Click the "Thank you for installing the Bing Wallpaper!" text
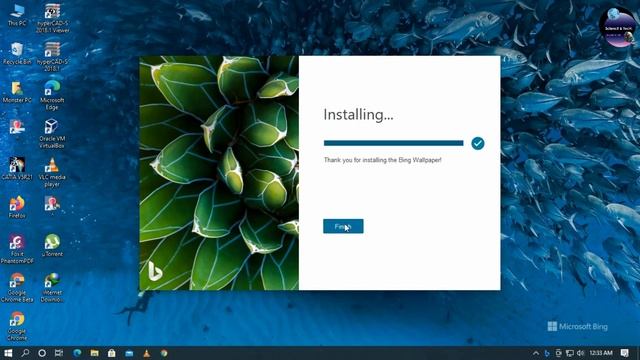640x360 pixels. point(382,160)
